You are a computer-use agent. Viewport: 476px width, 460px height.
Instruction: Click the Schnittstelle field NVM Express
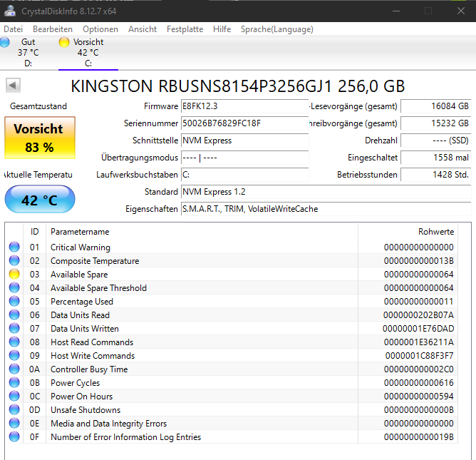pos(244,140)
